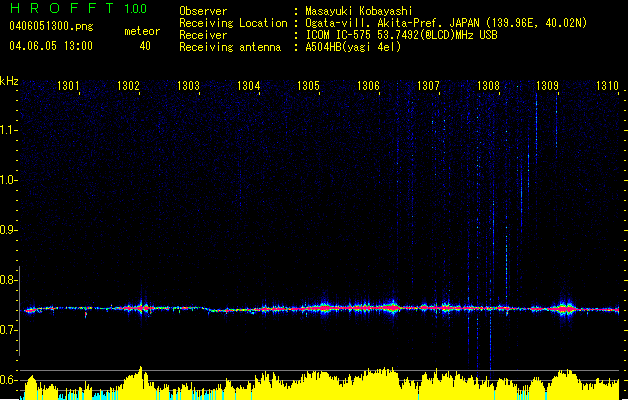Click the receiver text ICOM IC-575
629x400 pixels.
(x=339, y=35)
